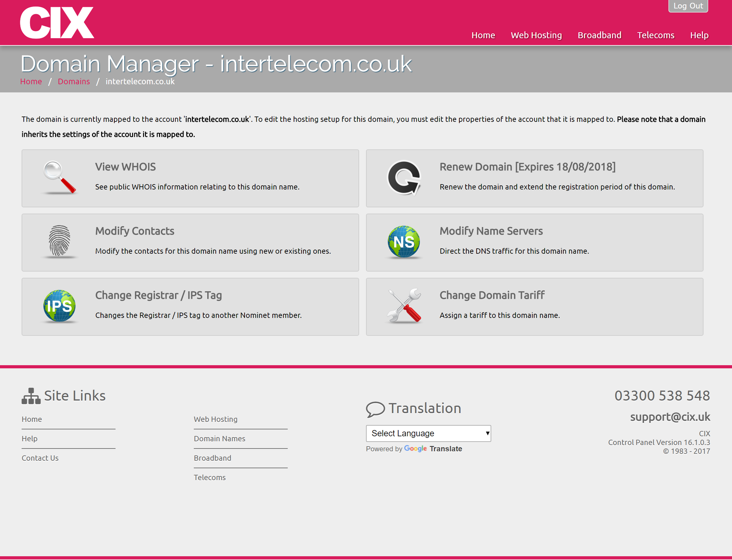Click the Log Out button
The height and width of the screenshot is (560, 732).
click(688, 6)
